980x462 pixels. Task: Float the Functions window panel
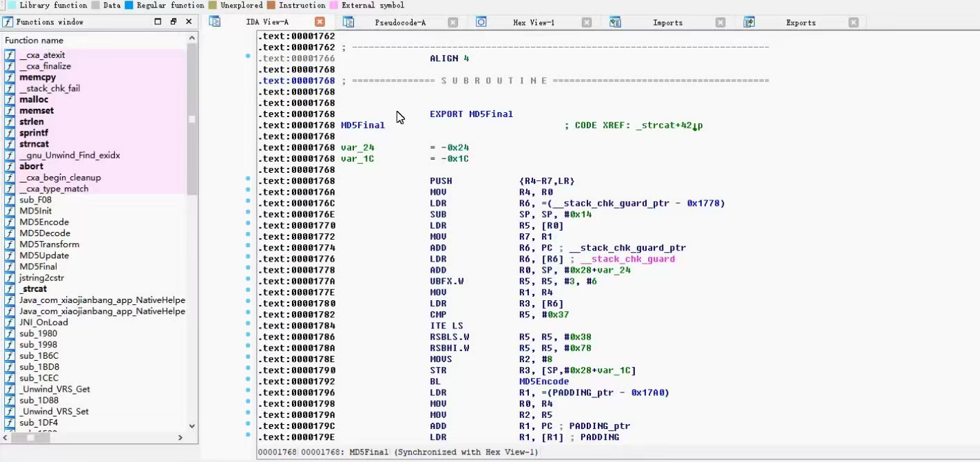173,21
